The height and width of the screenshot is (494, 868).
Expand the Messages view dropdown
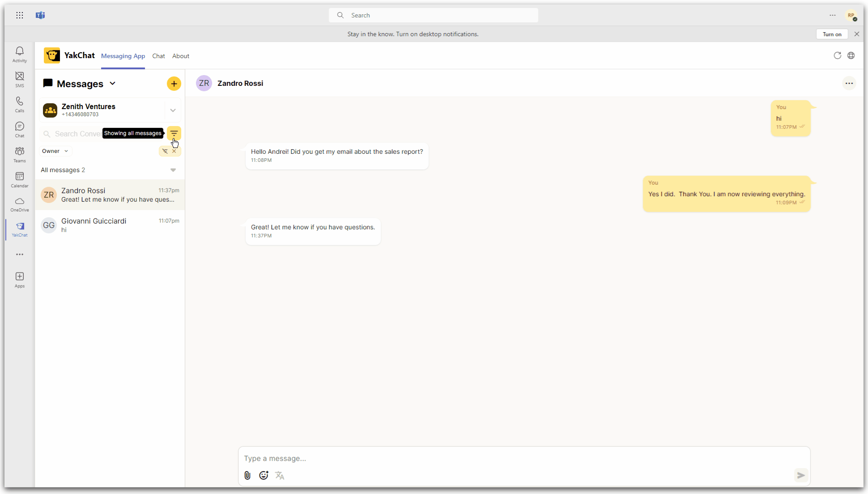112,84
